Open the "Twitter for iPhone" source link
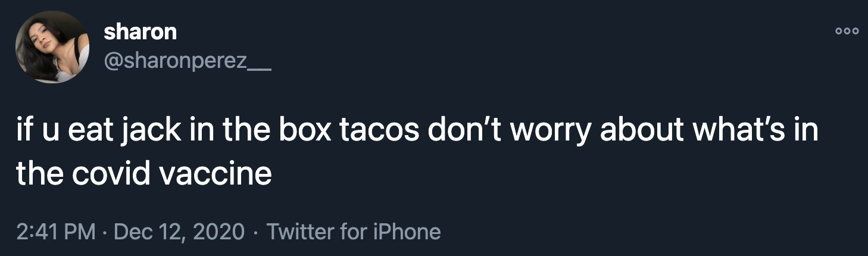This screenshot has height=256, width=868. pyautogui.click(x=354, y=231)
